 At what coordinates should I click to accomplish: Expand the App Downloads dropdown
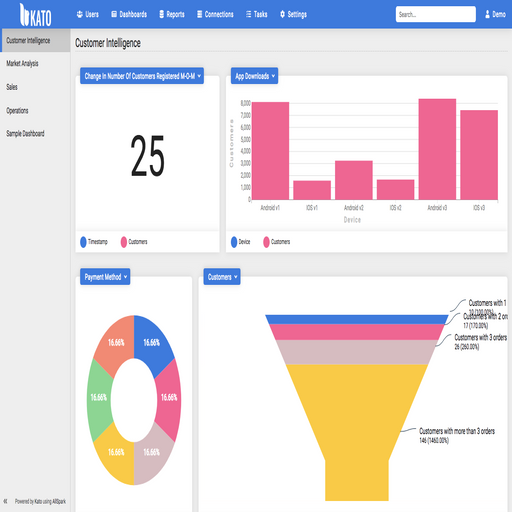point(254,76)
